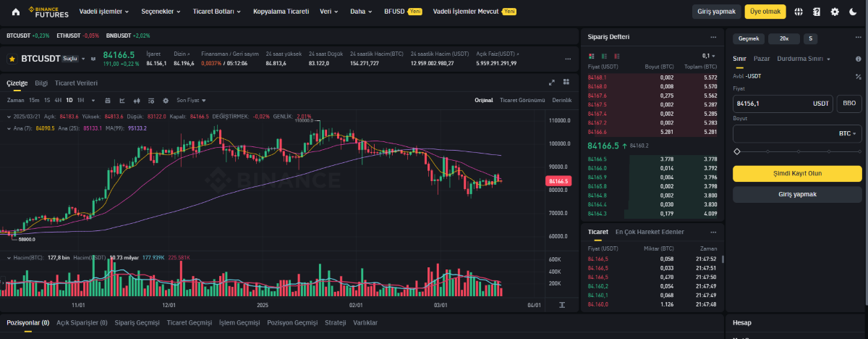
Task: Expand chart to fullscreen icon
Action: click(x=552, y=83)
